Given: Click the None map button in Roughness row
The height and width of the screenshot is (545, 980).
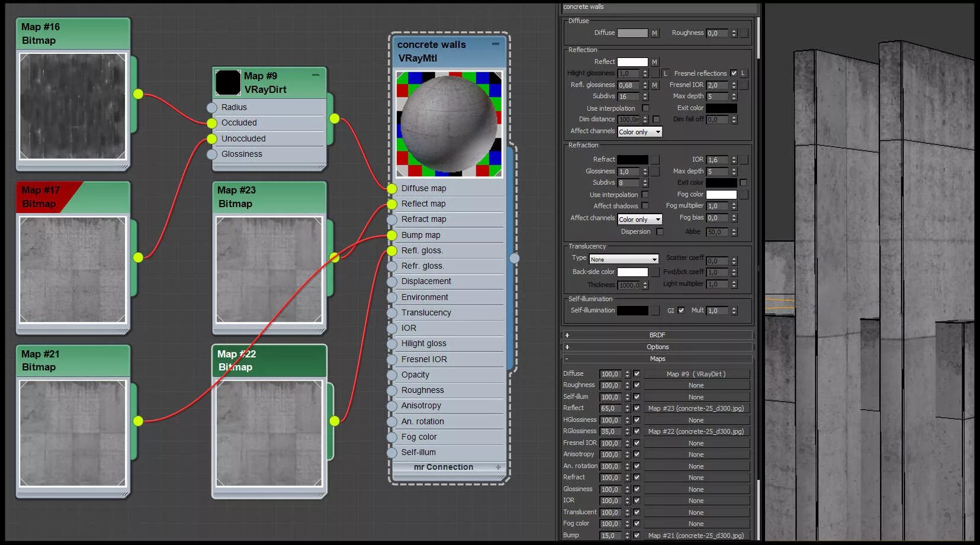Looking at the screenshot, I should 696,385.
